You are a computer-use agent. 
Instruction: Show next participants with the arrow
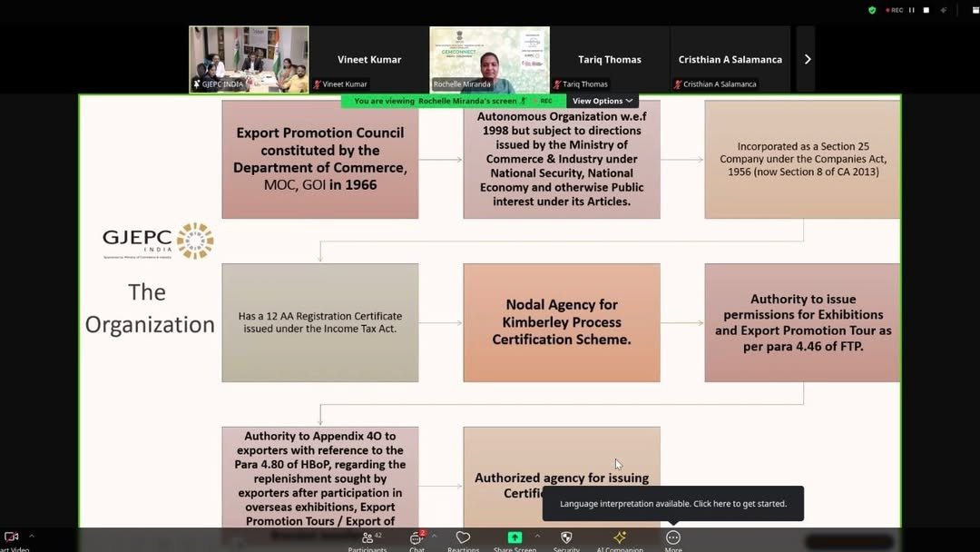pos(807,59)
